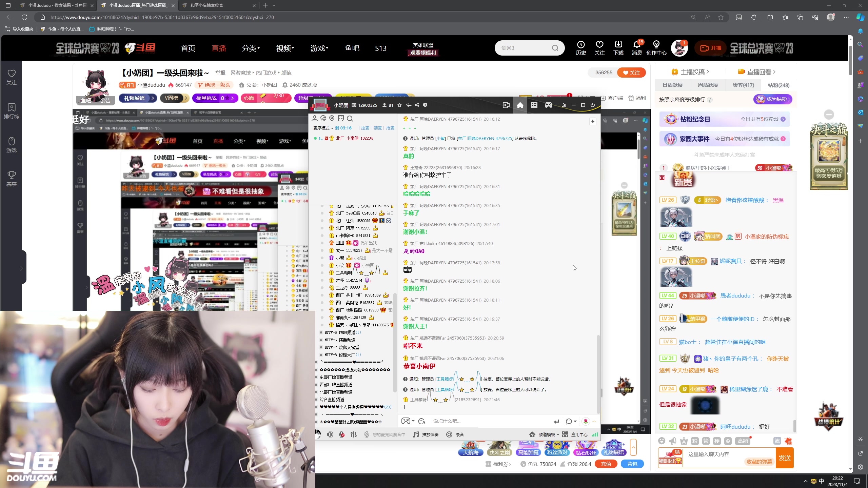Screen dimensions: 868x488
Task: Open 主播投稿 link
Action: [690, 72]
